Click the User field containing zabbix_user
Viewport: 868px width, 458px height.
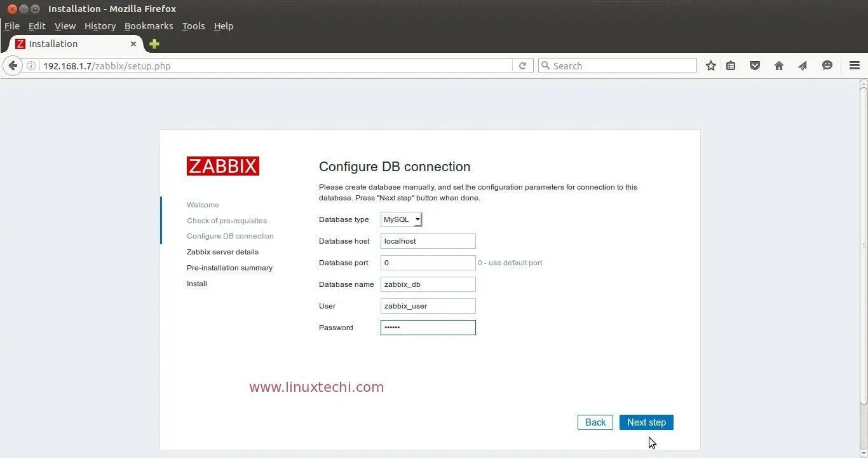coord(428,306)
